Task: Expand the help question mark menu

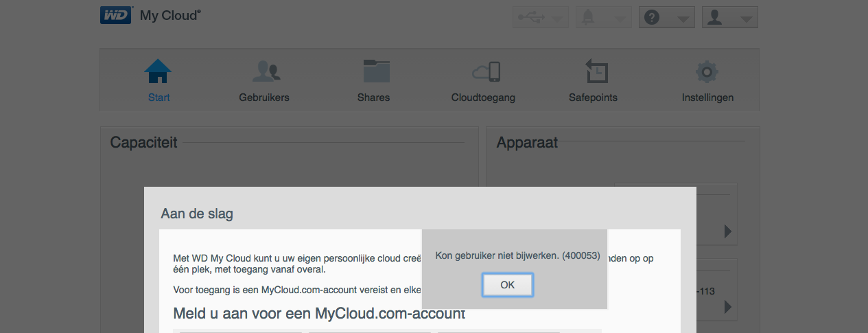Action: [x=667, y=18]
